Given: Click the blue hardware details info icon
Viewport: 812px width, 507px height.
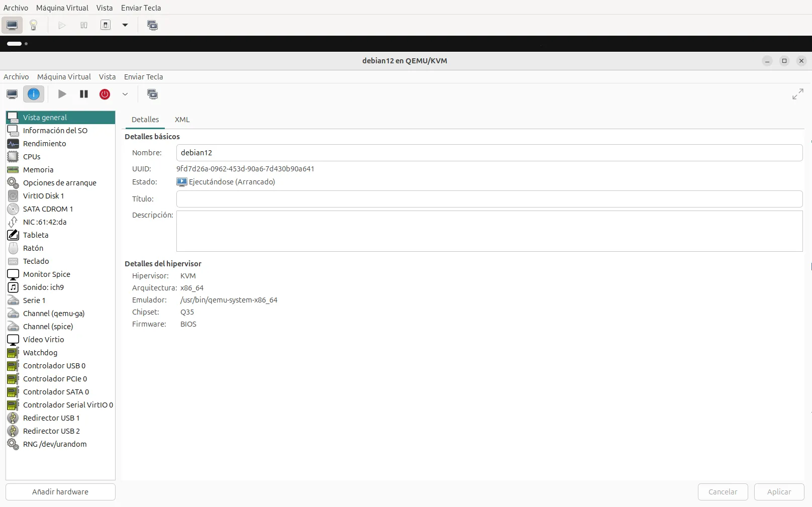Looking at the screenshot, I should coord(34,94).
